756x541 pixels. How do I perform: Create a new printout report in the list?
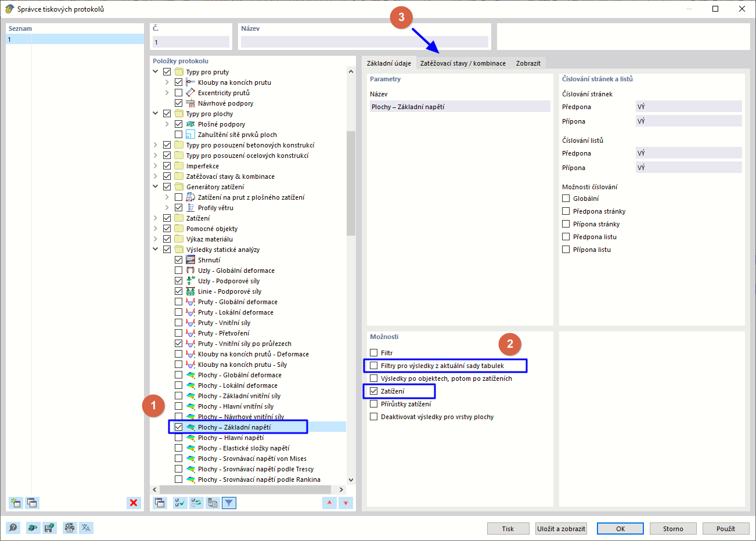pos(16,503)
